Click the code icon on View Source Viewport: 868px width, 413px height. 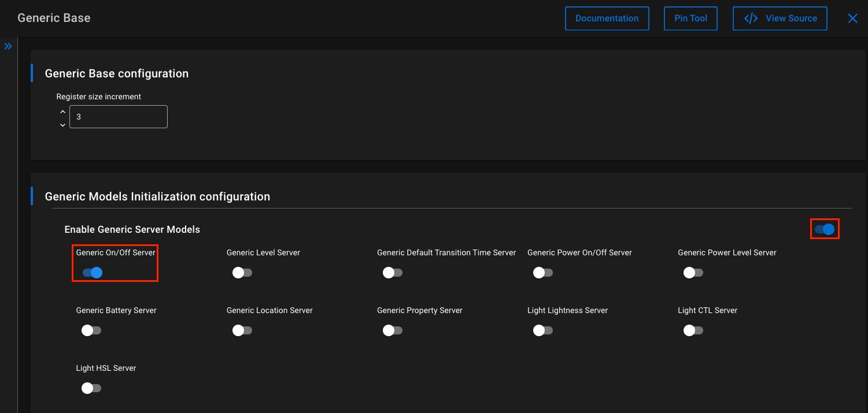point(751,18)
